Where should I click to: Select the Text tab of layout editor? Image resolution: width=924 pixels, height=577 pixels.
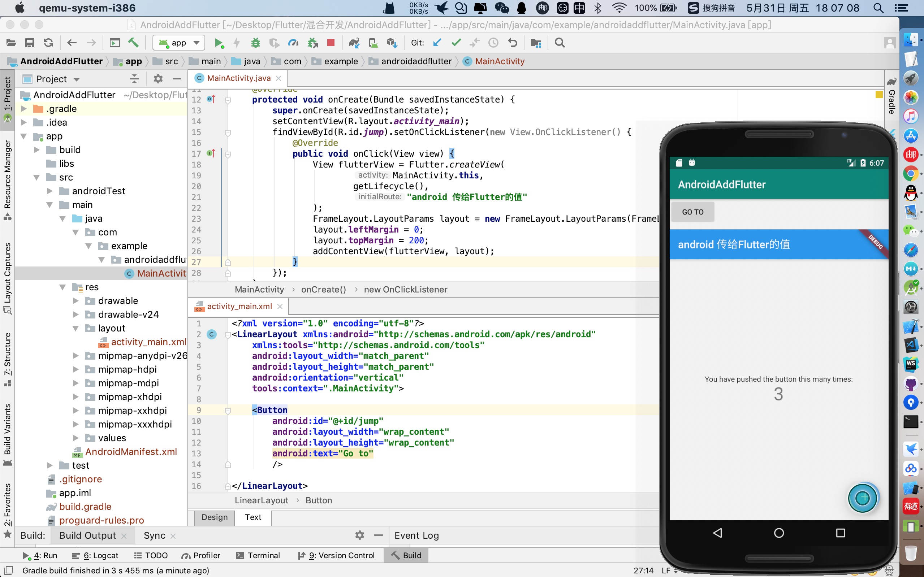point(253,517)
